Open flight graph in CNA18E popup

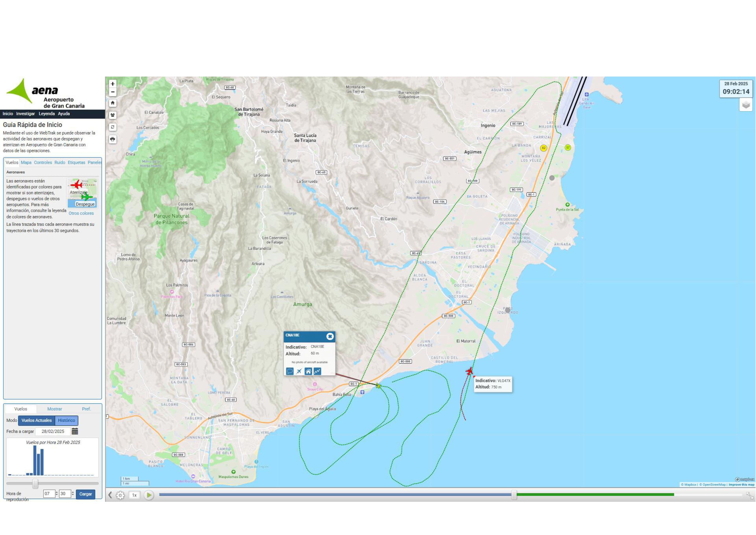317,371
